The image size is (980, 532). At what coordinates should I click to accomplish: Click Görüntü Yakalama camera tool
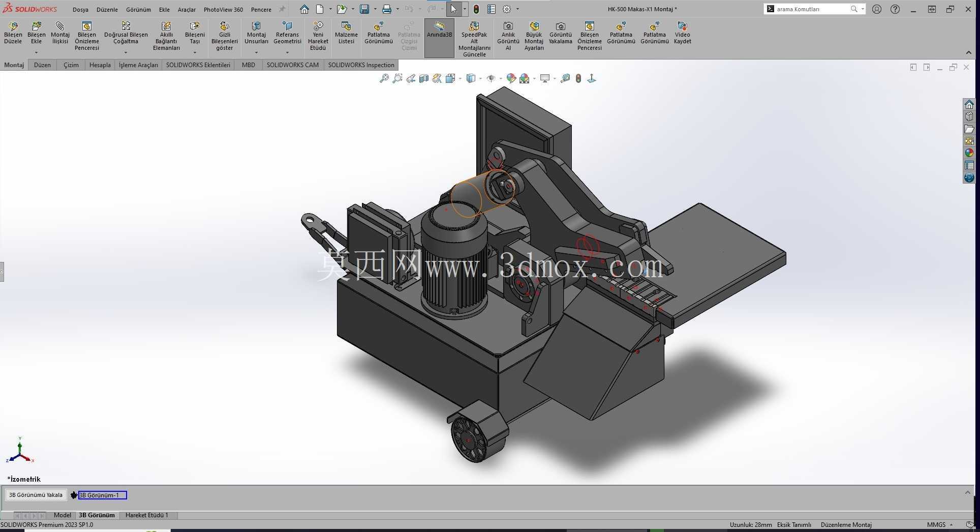coord(560,33)
